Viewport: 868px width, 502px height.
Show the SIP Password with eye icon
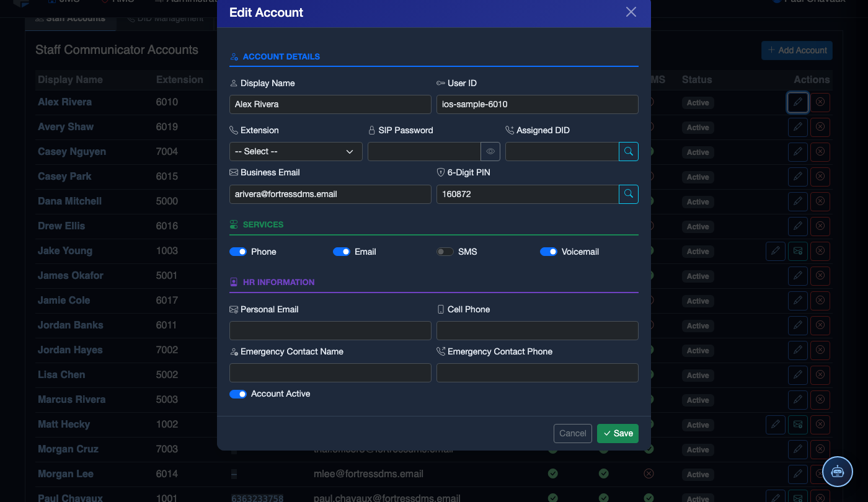[x=490, y=151]
